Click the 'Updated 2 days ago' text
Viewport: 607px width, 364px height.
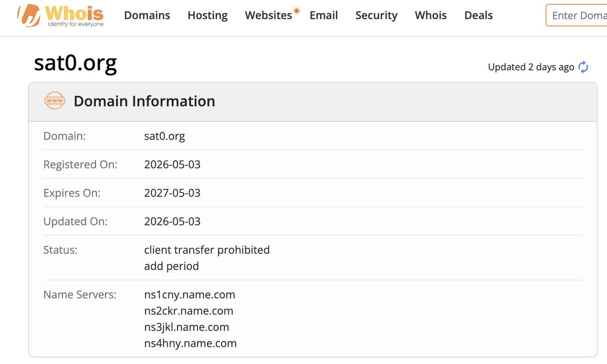(x=531, y=67)
